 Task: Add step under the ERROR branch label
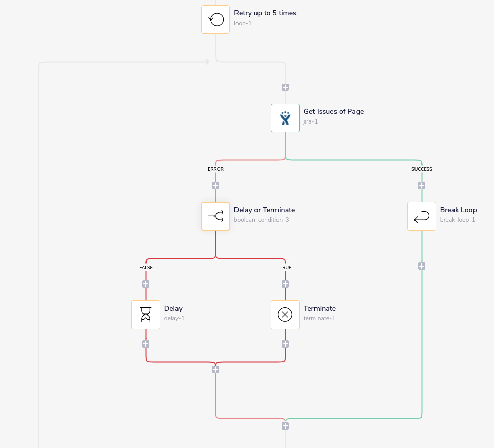click(x=215, y=186)
